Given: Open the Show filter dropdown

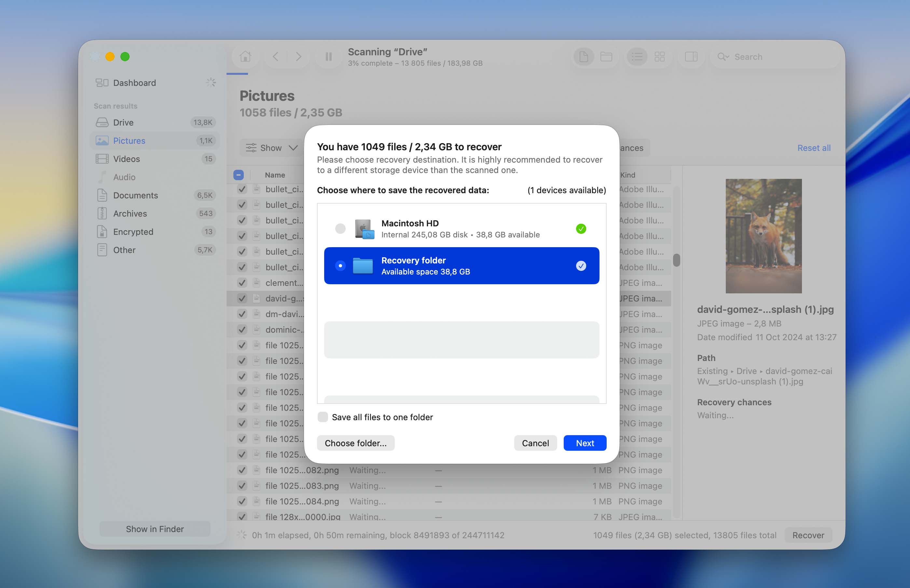Looking at the screenshot, I should 272,148.
